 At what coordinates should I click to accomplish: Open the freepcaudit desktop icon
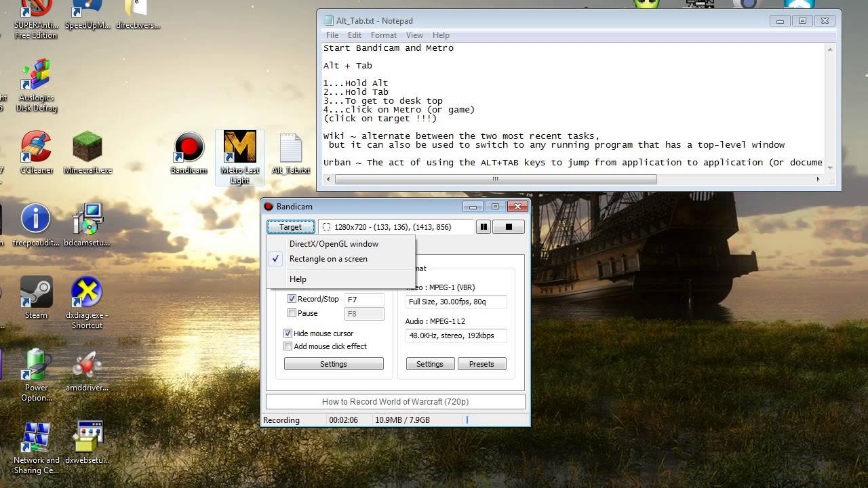[x=36, y=226]
